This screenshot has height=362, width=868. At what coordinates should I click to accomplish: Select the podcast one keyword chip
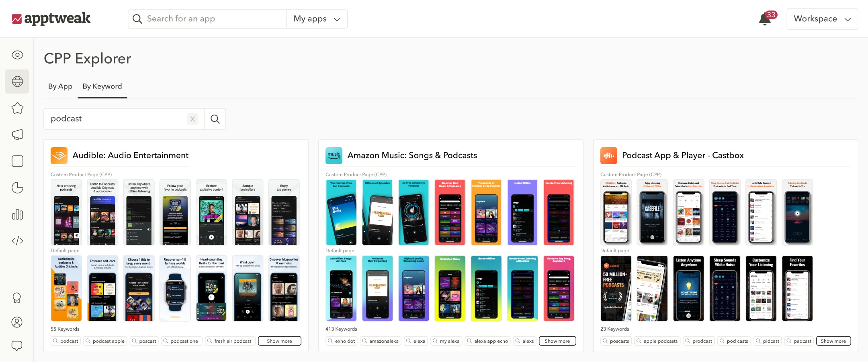(x=181, y=341)
